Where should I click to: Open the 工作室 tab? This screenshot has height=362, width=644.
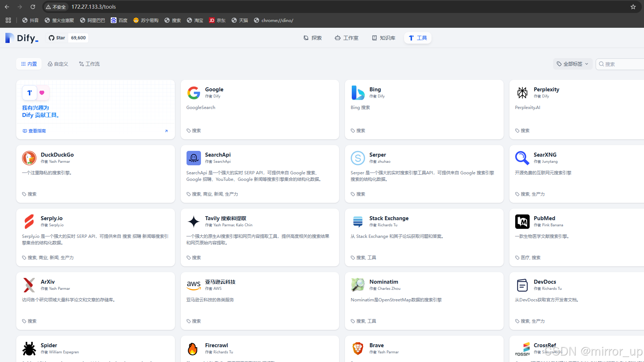347,38
